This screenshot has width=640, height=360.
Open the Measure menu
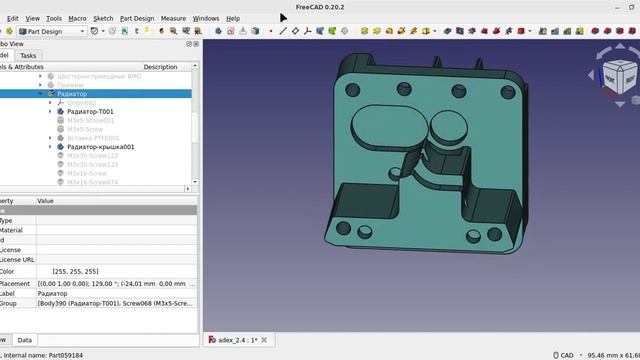pos(173,18)
